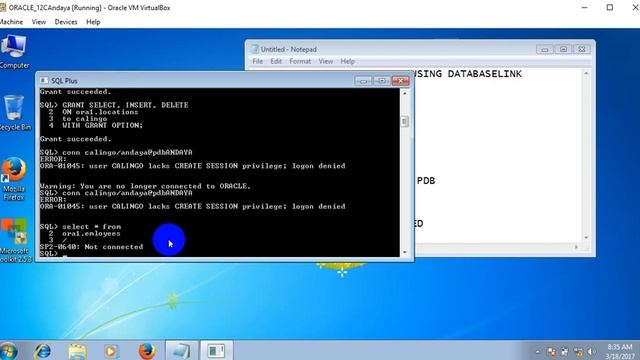Open Notepad File menu

click(x=258, y=61)
